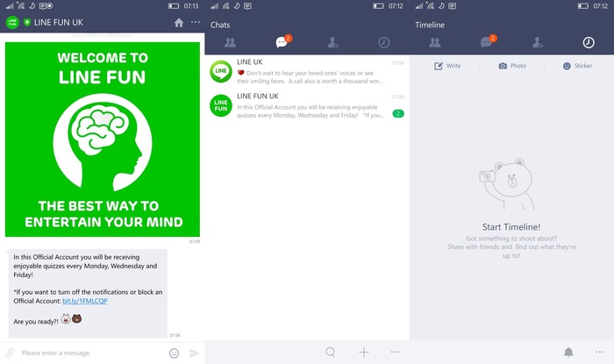
Task: Tap signal strength icon in Chats status bar
Action: pyautogui.click(x=215, y=6)
